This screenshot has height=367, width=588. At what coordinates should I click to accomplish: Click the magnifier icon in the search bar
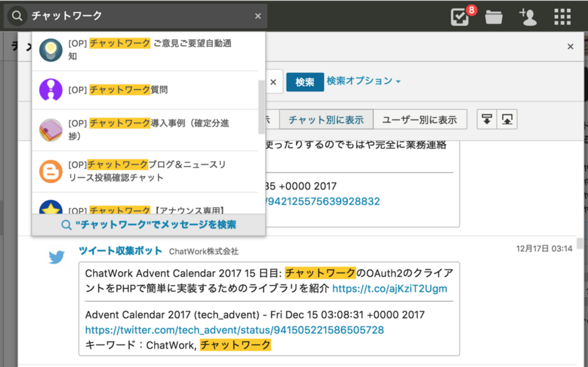click(17, 16)
